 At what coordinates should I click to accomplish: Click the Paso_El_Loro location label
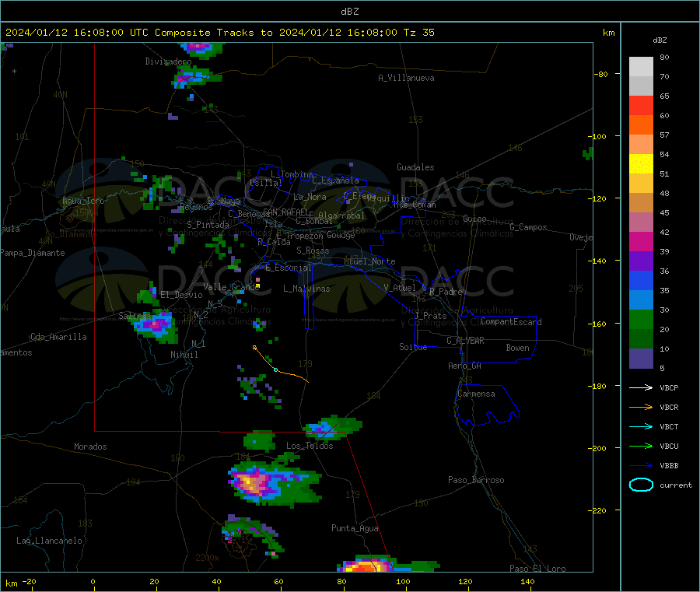537,569
